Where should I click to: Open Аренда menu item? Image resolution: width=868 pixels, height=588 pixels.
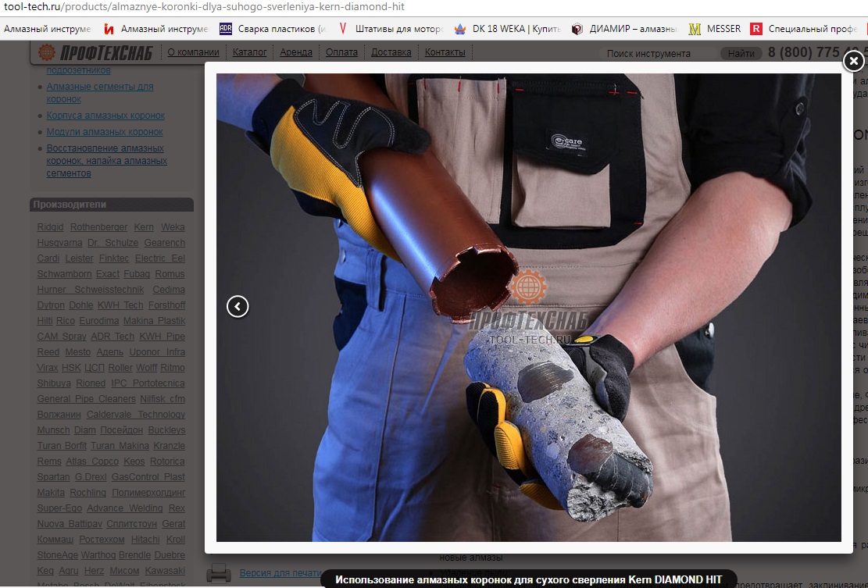295,52
